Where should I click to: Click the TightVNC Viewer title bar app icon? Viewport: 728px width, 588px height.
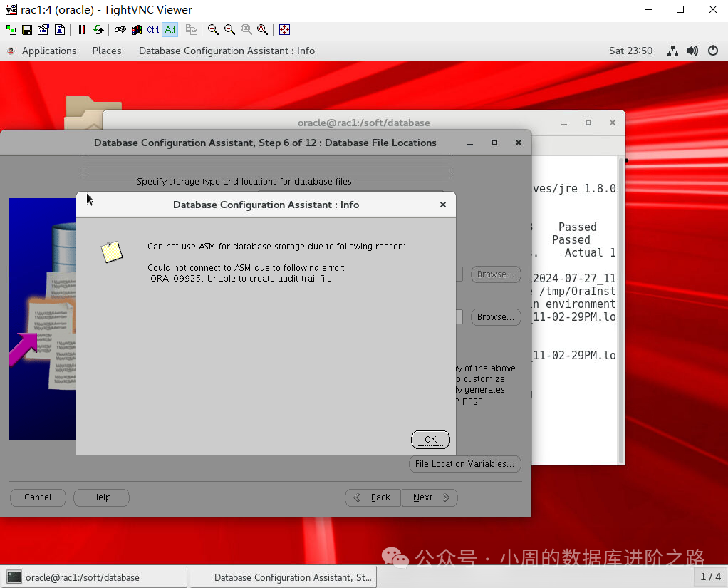[11, 9]
